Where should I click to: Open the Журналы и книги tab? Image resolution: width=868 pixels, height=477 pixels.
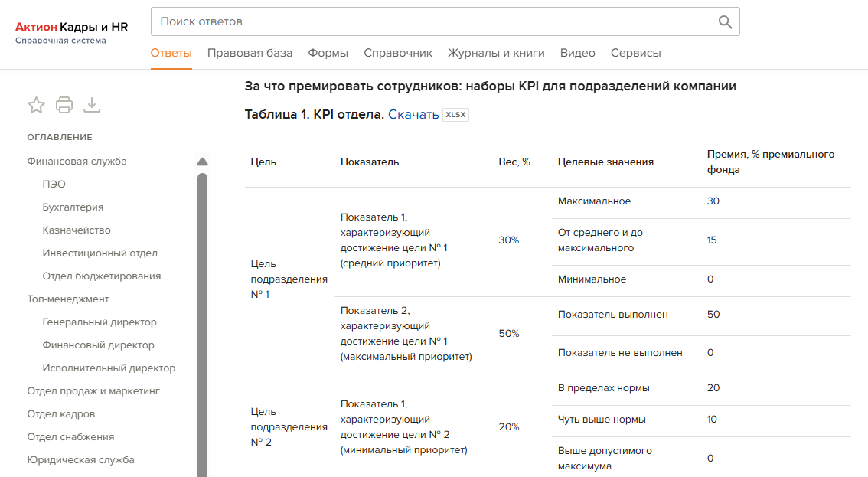[x=496, y=53]
